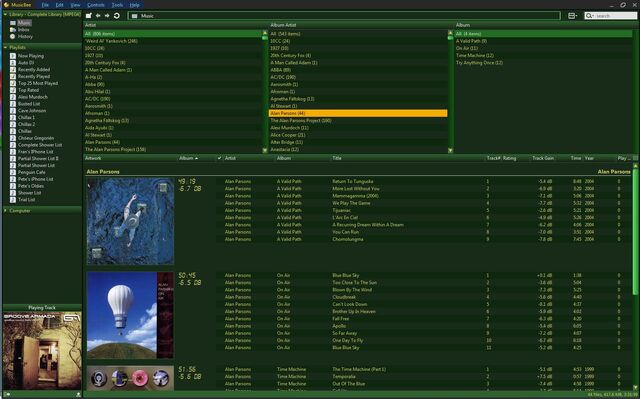This screenshot has height=399, width=640.
Task: Click inside the search input field
Action: (616, 16)
